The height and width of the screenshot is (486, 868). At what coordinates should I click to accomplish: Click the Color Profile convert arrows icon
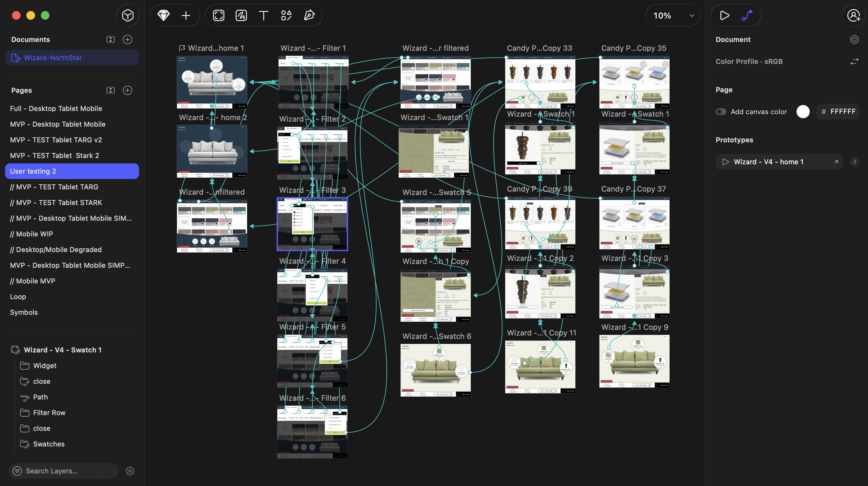tap(854, 61)
